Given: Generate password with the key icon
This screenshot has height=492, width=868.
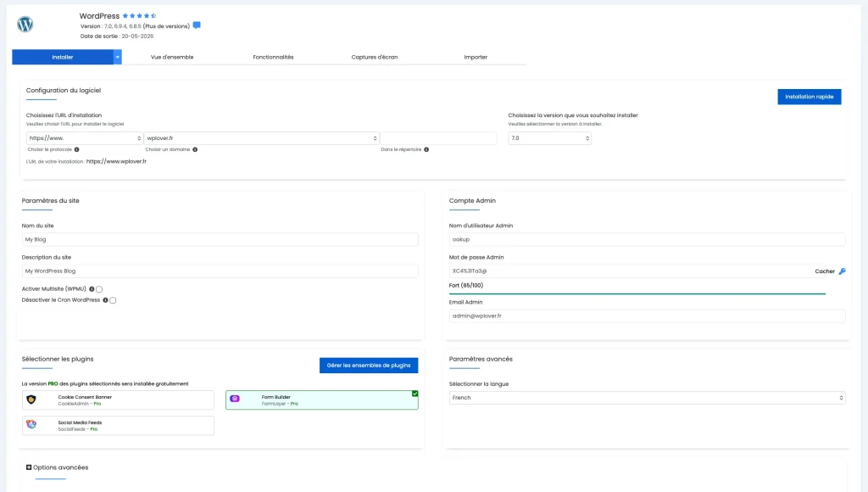Looking at the screenshot, I should 842,271.
